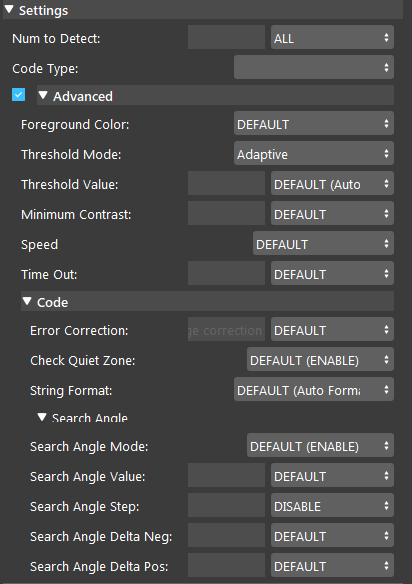
Task: Change Threshold Mode from Adaptive
Action: click(314, 153)
